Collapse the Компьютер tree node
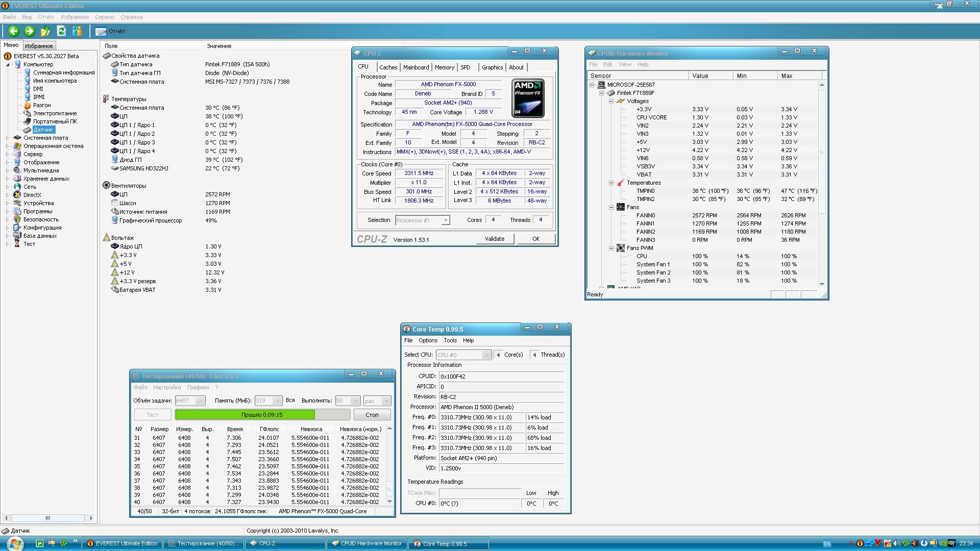Viewport: 980px width, 551px height. [x=8, y=64]
